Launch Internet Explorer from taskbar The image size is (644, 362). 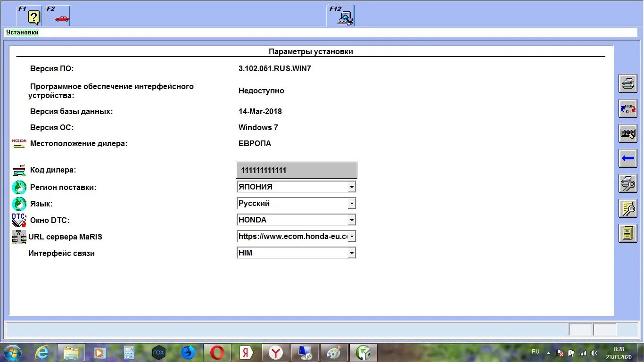click(x=42, y=353)
